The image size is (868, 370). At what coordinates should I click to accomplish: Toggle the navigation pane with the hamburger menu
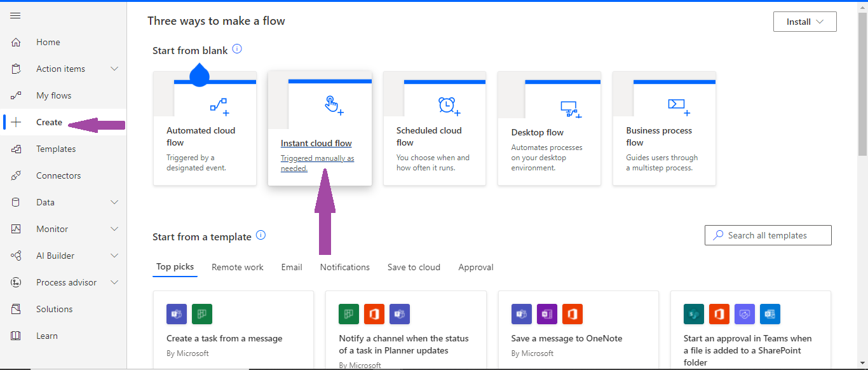point(15,15)
